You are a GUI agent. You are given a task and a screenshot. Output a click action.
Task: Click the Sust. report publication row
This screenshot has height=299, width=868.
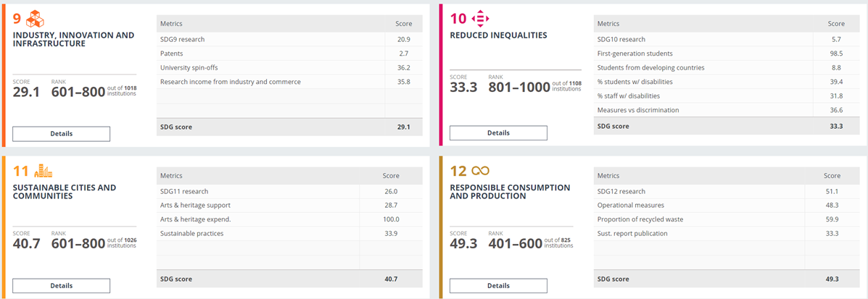pyautogui.click(x=726, y=234)
